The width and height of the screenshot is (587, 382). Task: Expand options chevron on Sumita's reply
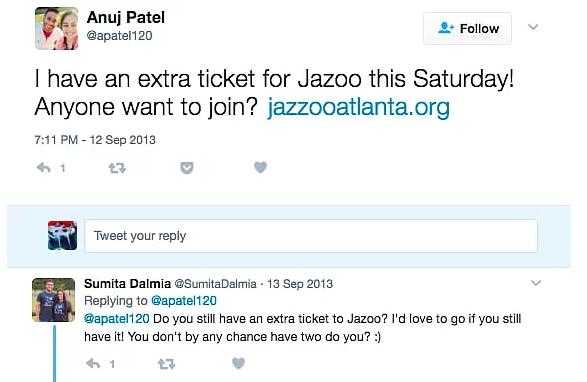pyautogui.click(x=536, y=283)
